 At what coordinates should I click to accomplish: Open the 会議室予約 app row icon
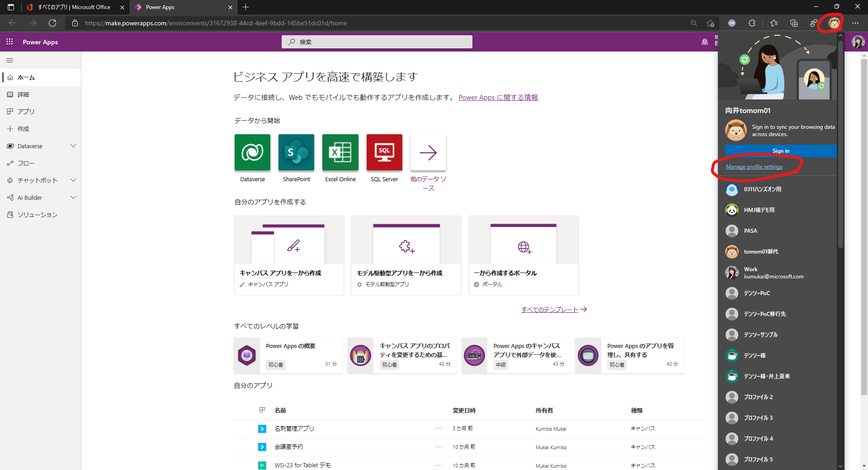262,447
